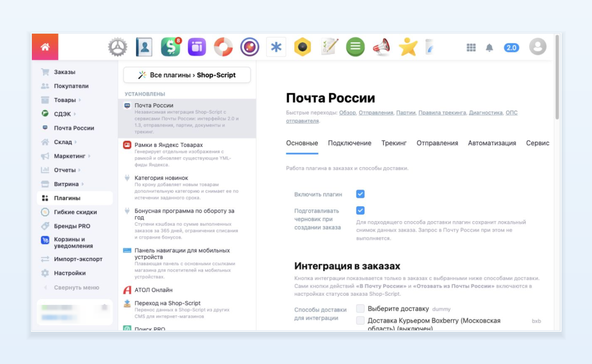The image size is (592, 364).
Task: Follow the Обзор quick link
Action: click(347, 113)
